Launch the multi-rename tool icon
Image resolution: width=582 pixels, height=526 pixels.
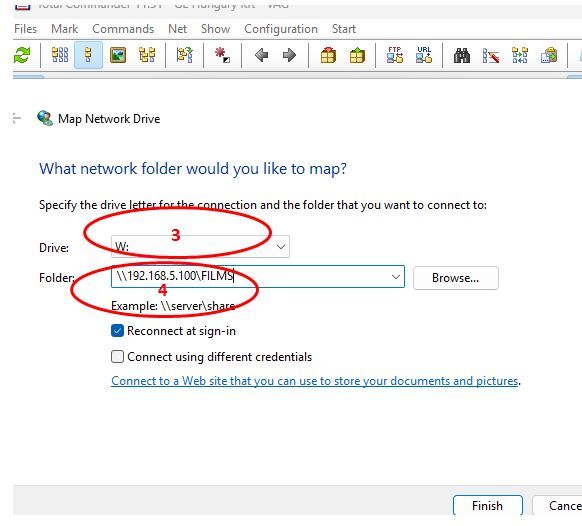click(491, 56)
